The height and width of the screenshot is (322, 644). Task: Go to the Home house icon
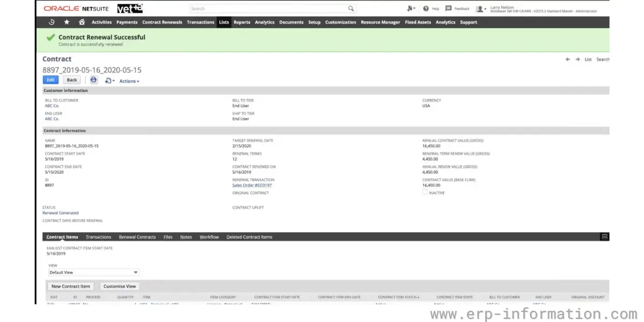pyautogui.click(x=82, y=22)
